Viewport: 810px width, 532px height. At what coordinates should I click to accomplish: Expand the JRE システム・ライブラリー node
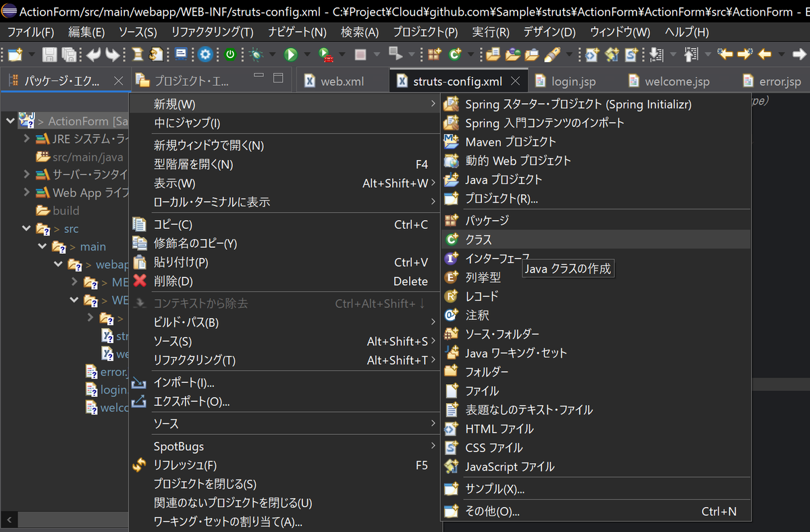click(26, 139)
